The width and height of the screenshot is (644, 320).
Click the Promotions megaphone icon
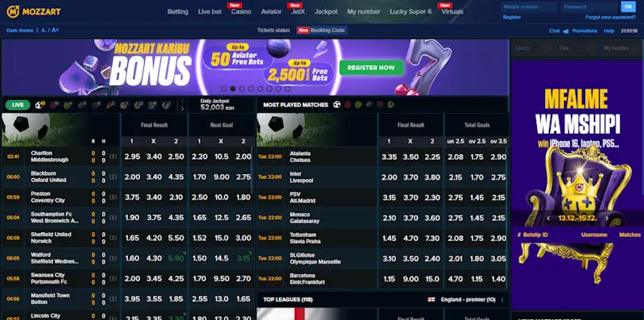click(566, 31)
